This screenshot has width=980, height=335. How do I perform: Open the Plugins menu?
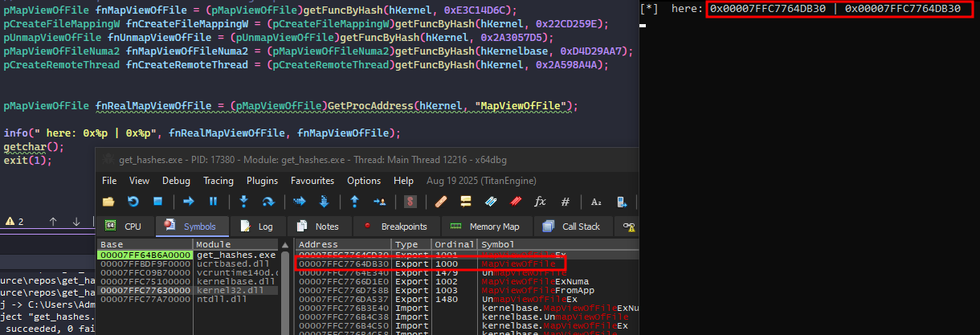262,181
